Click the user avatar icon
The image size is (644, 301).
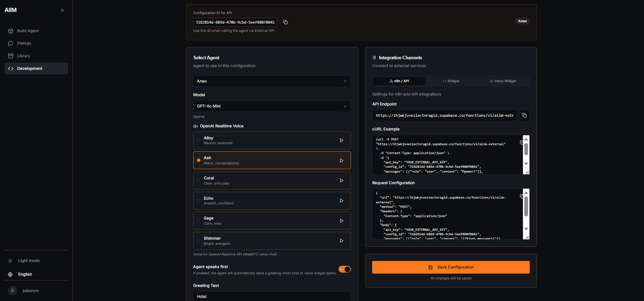(x=12, y=291)
